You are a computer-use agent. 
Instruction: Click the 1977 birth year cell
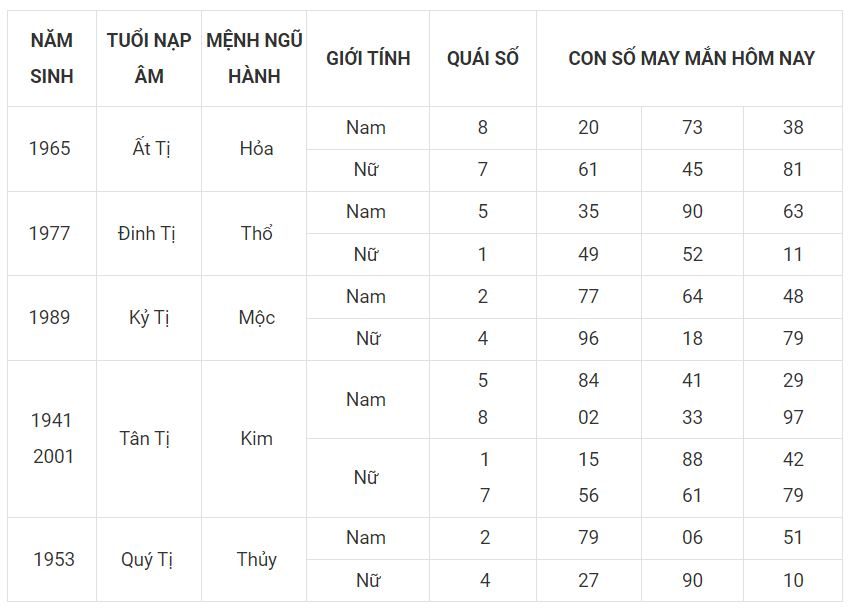[x=50, y=233]
